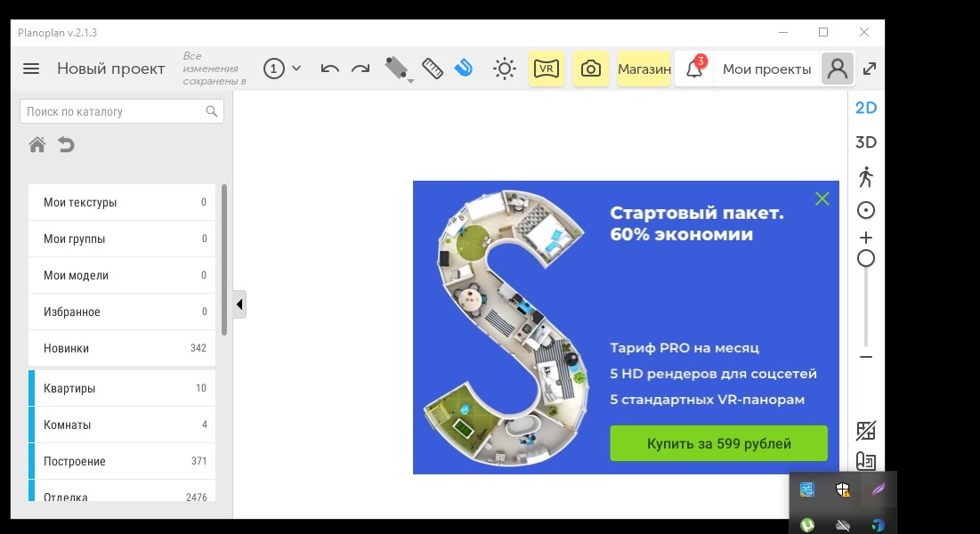The image size is (980, 534).
Task: Click the S-shaped apartment image in the ad
Action: (506, 328)
